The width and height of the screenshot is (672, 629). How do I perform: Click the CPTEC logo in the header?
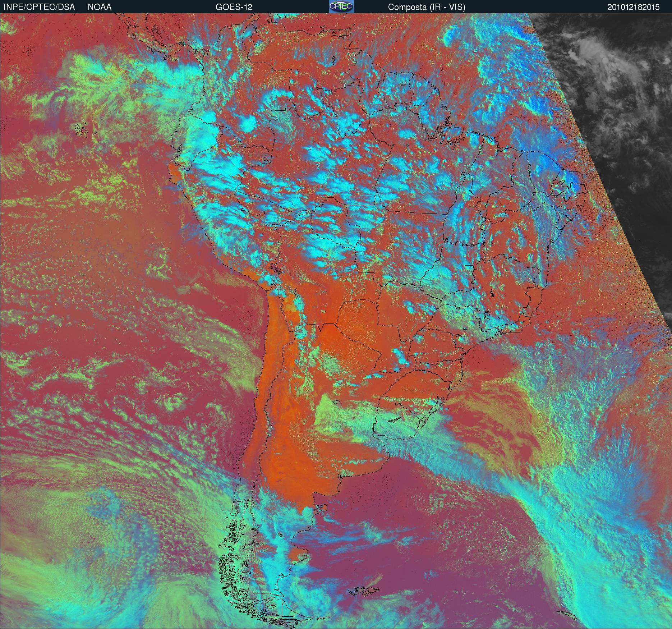click(341, 6)
